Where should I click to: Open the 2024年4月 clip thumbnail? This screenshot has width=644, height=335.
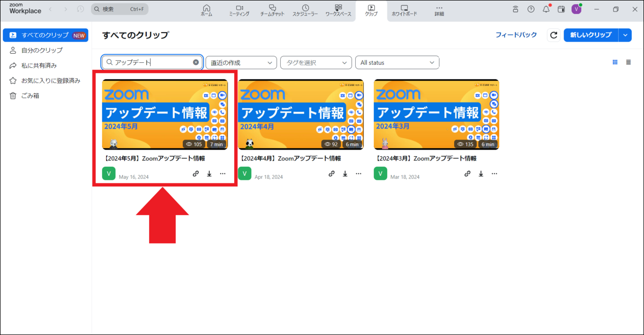[300, 115]
